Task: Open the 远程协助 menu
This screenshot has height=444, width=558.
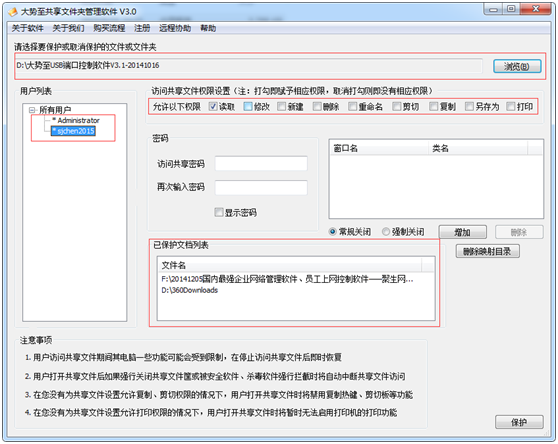Action: pyautogui.click(x=175, y=28)
